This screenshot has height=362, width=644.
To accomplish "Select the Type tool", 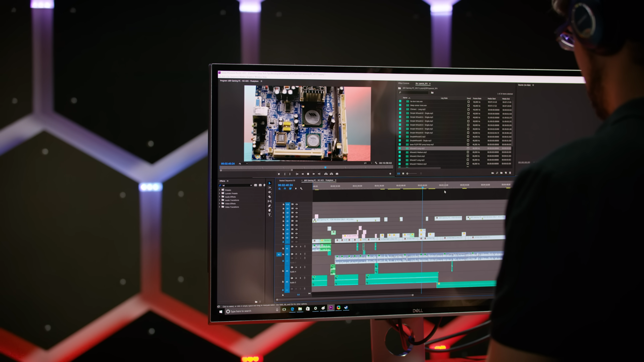I will (269, 215).
